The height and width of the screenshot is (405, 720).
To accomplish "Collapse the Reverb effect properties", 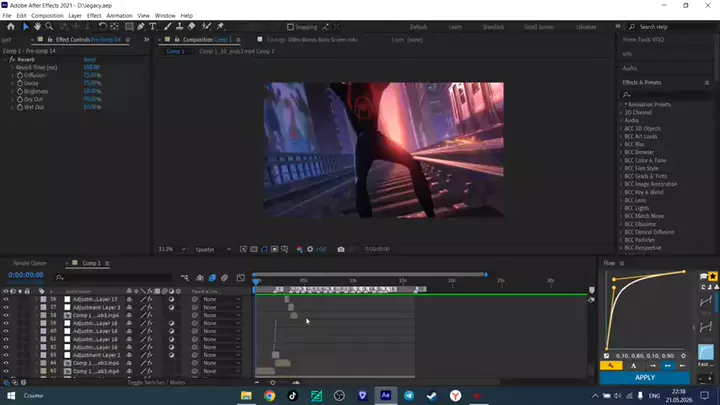I will point(5,60).
